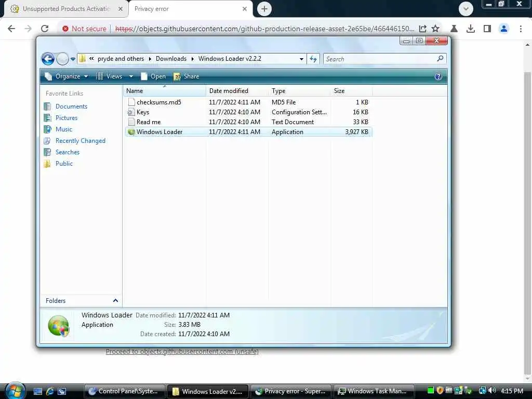This screenshot has height=399, width=532.
Task: Switch to Windows Task Manager taskbar button
Action: (x=374, y=392)
